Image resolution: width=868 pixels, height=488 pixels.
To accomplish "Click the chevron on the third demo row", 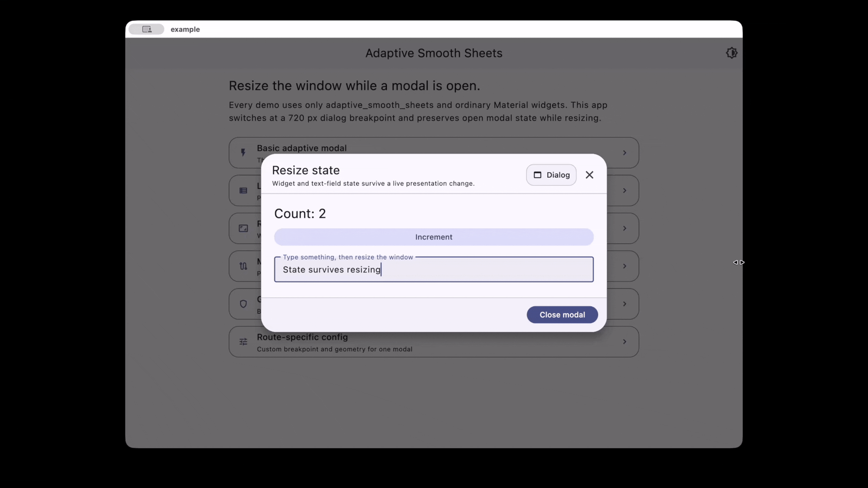I will 625,228.
